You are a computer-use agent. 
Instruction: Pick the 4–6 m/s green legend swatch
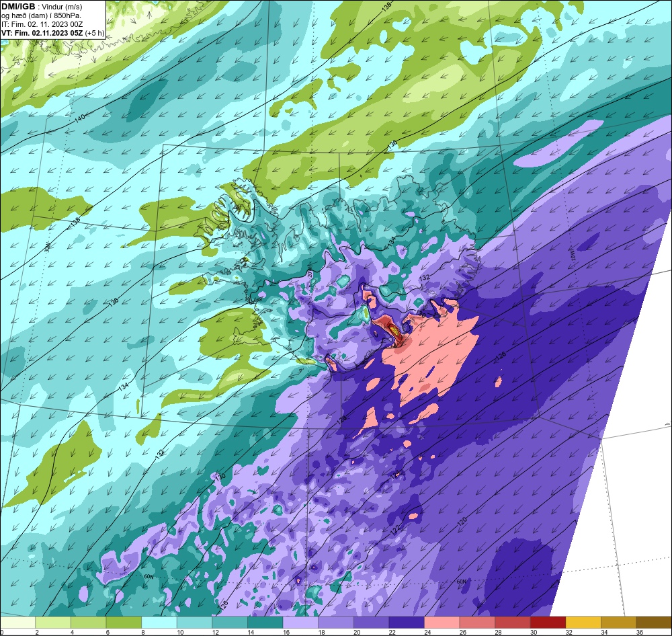[x=88, y=623]
